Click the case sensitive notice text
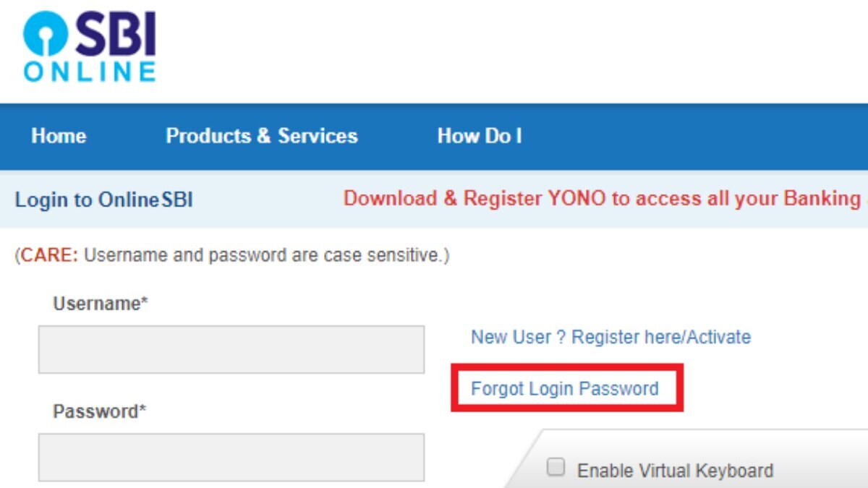The width and height of the screenshot is (868, 488). (x=266, y=255)
